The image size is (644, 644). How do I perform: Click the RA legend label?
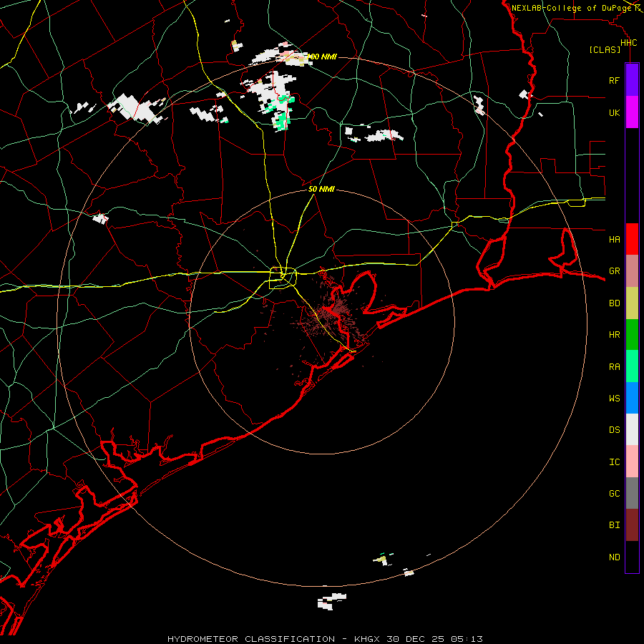click(614, 367)
